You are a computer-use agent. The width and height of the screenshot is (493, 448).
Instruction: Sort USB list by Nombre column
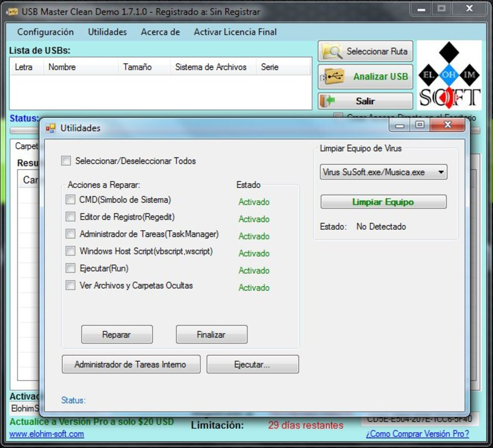tap(81, 67)
